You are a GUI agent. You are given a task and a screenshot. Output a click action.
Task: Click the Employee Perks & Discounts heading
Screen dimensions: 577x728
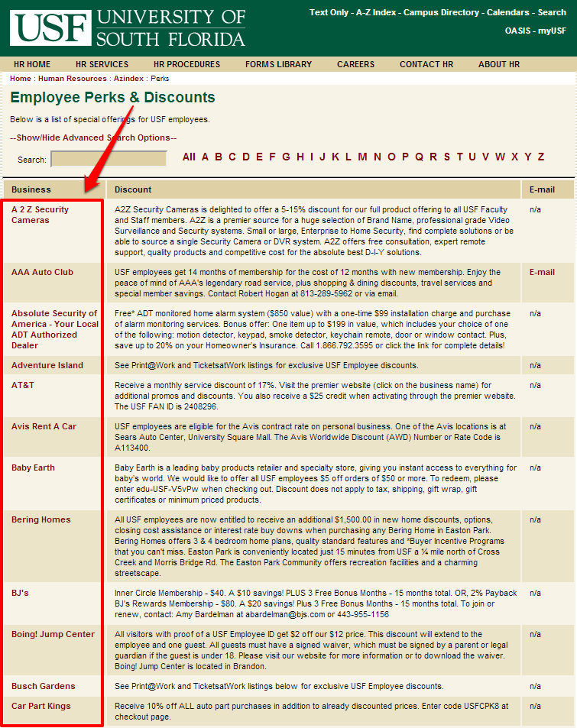(x=112, y=98)
